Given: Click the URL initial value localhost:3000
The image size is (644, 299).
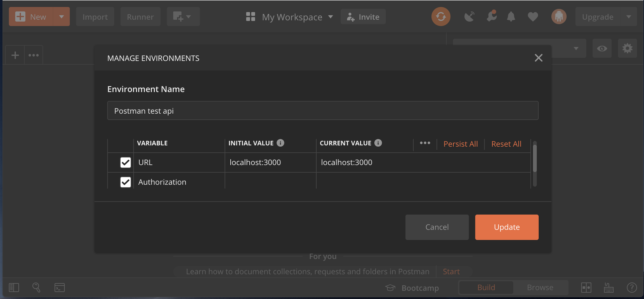Looking at the screenshot, I should (271, 163).
